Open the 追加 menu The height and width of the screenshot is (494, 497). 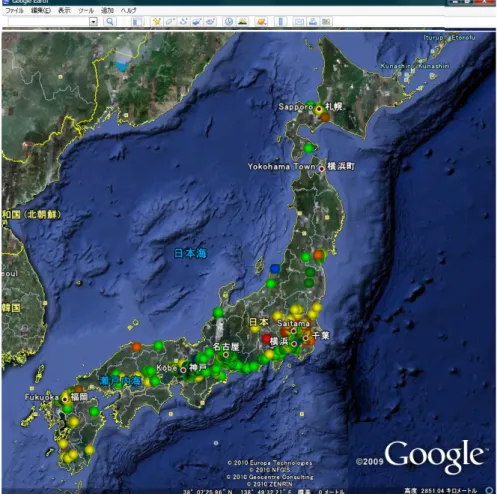coord(107,10)
